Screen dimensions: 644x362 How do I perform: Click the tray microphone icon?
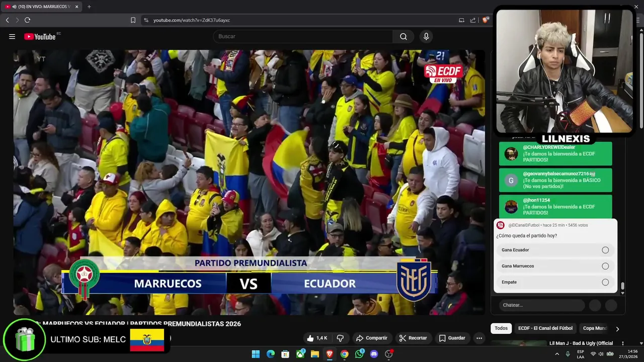pyautogui.click(x=568, y=354)
